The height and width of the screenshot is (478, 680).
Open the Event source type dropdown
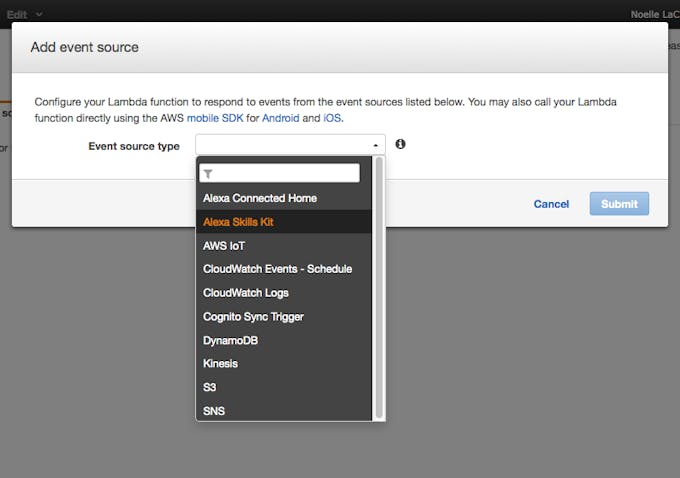pyautogui.click(x=290, y=145)
